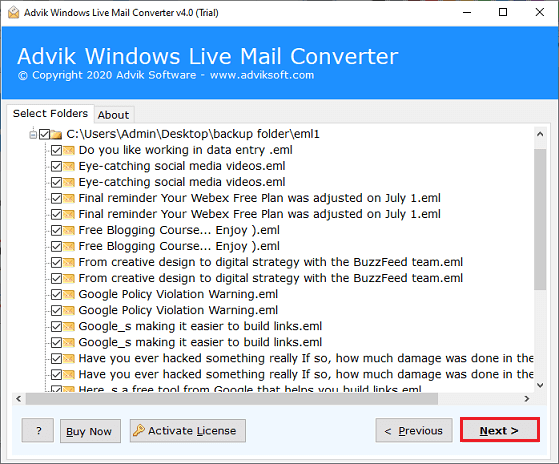Click the Advik app icon in title bar
This screenshot has width=559, height=464.
[14, 12]
